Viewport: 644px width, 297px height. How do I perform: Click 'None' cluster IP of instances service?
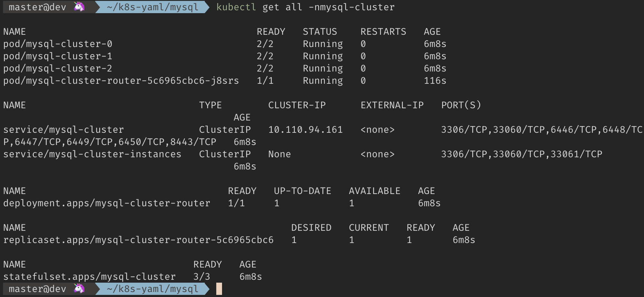click(279, 154)
